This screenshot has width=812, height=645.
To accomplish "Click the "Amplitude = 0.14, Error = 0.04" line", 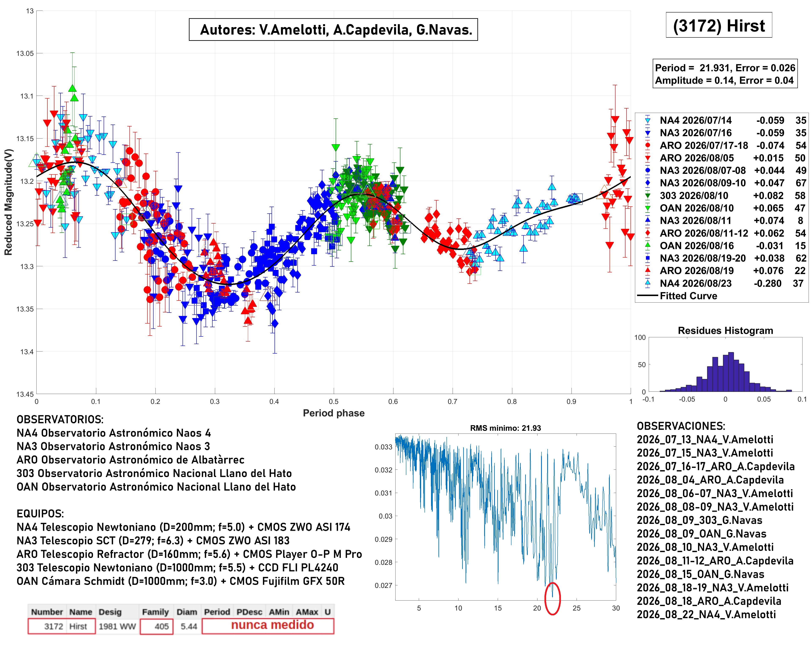I will tap(724, 81).
